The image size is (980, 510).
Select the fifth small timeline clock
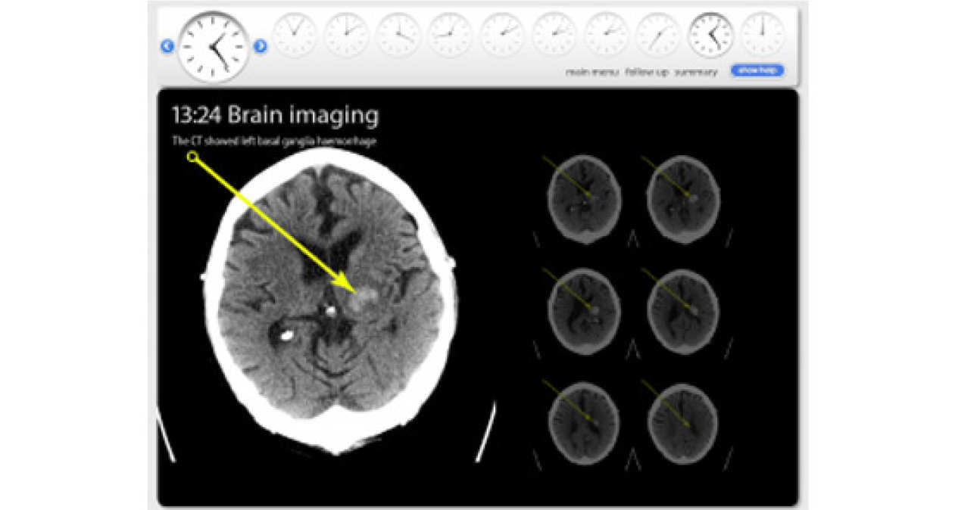pyautogui.click(x=502, y=35)
